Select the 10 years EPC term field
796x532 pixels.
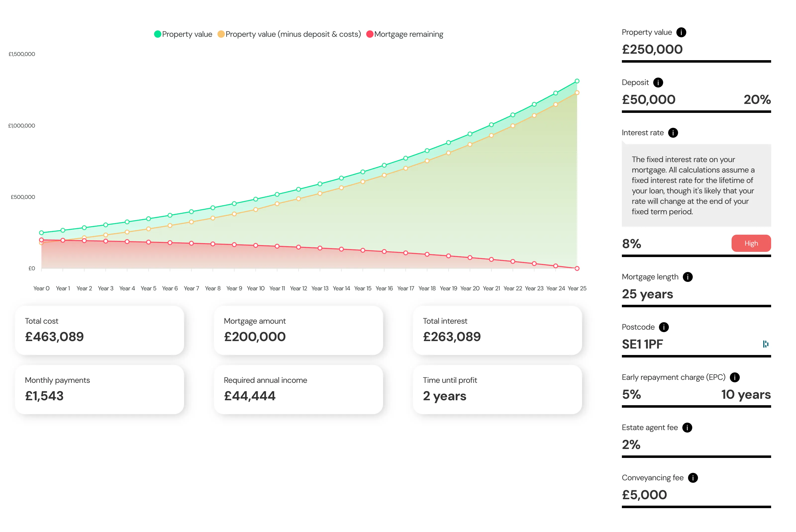[746, 395]
